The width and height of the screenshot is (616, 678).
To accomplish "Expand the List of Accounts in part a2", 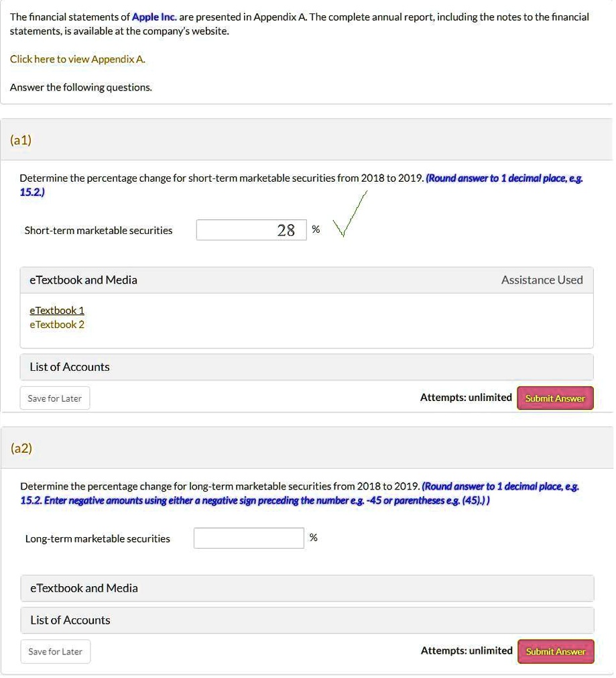I will [x=70, y=620].
